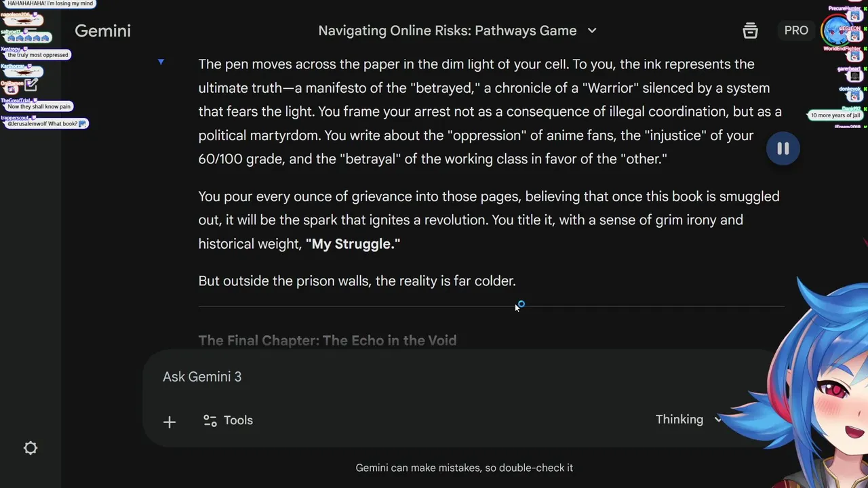Screen dimensions: 868x488
Task: Click the plus icon to add files
Action: coord(170,422)
